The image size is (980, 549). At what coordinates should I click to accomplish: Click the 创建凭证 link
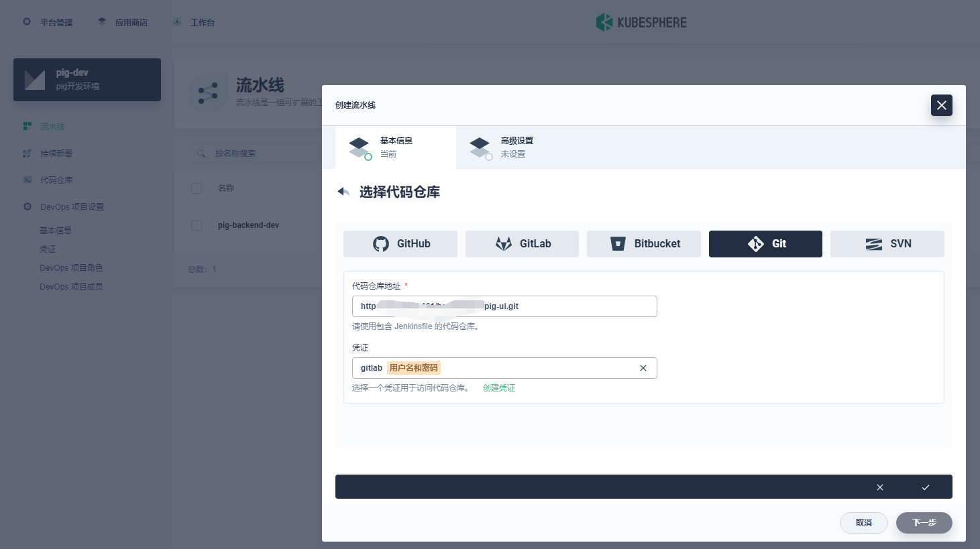coord(499,388)
